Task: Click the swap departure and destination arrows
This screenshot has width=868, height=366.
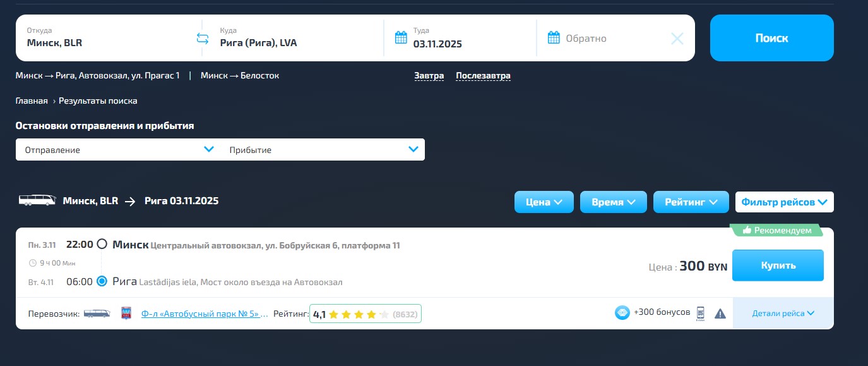Action: pyautogui.click(x=202, y=39)
